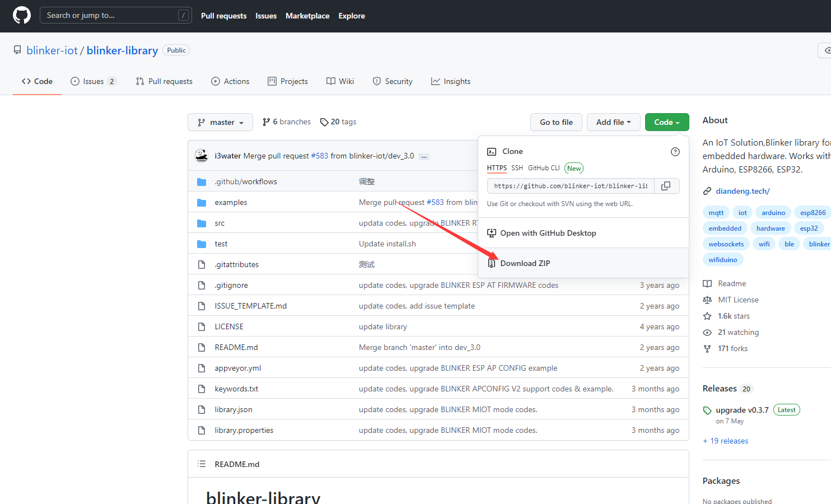
Task: Click the repository icon before blinker-iot
Action: tap(17, 50)
